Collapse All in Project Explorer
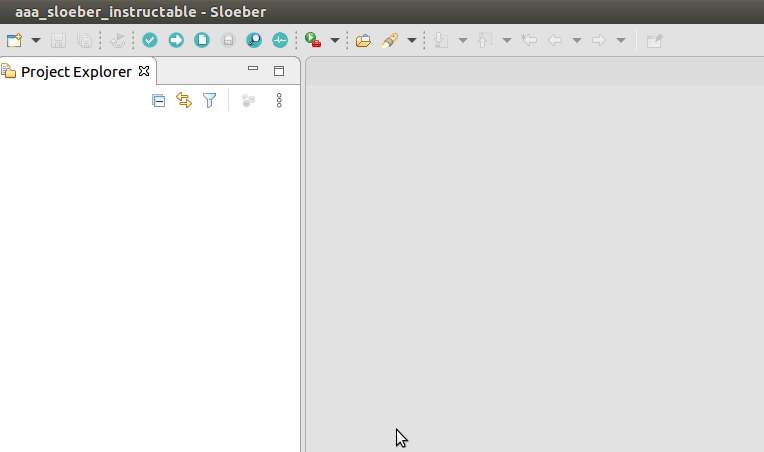 click(158, 100)
